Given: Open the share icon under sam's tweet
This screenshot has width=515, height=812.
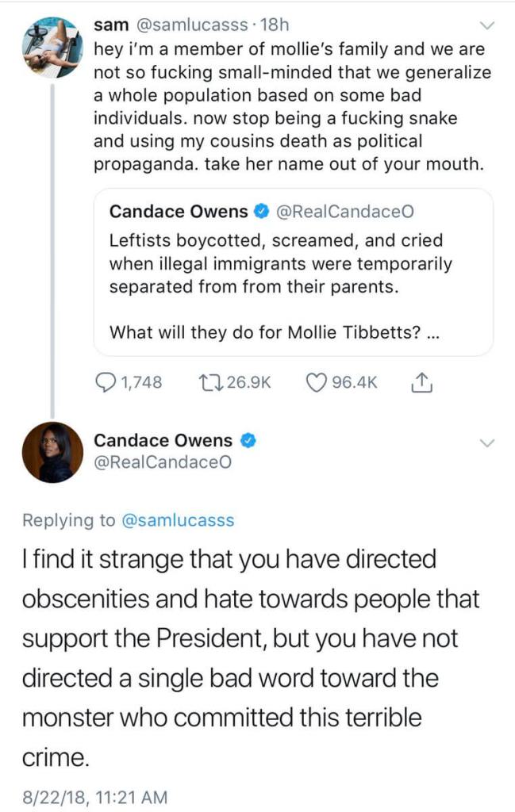Looking at the screenshot, I should tap(421, 383).
